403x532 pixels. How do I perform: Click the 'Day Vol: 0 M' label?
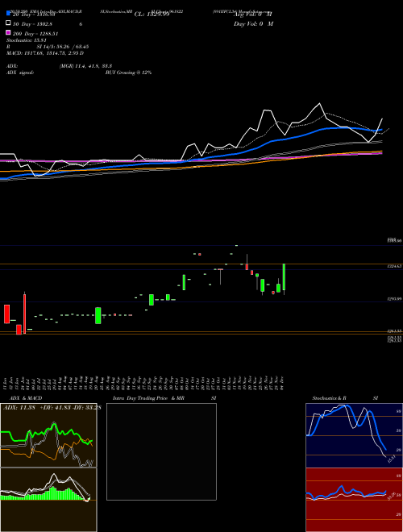click(253, 23)
